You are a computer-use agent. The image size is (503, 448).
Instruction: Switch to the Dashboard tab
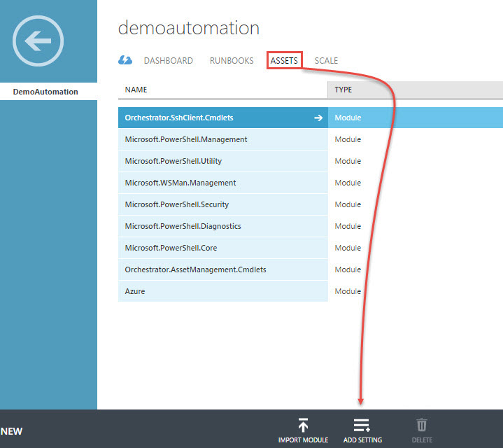[169, 61]
